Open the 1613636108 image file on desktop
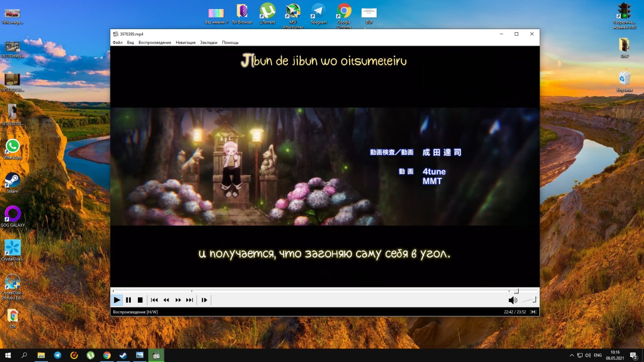 point(12,115)
